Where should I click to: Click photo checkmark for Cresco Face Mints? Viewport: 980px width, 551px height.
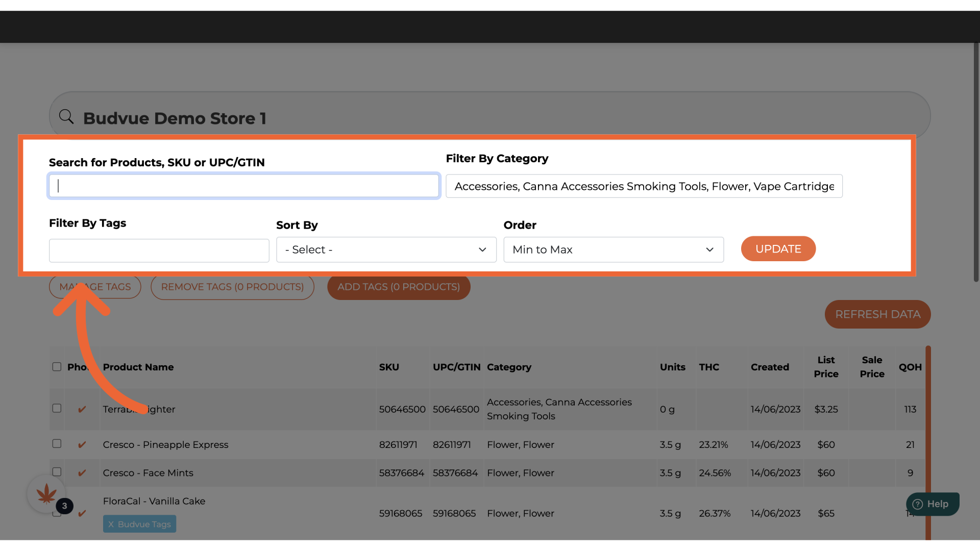(x=82, y=473)
